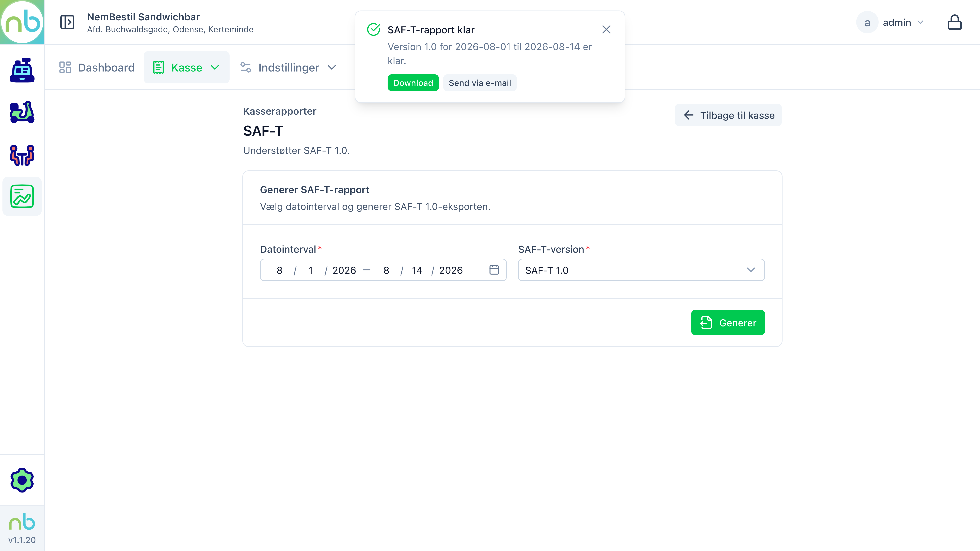Open the calendar picker icon in Datointerval
The width and height of the screenshot is (980, 551).
tap(494, 270)
